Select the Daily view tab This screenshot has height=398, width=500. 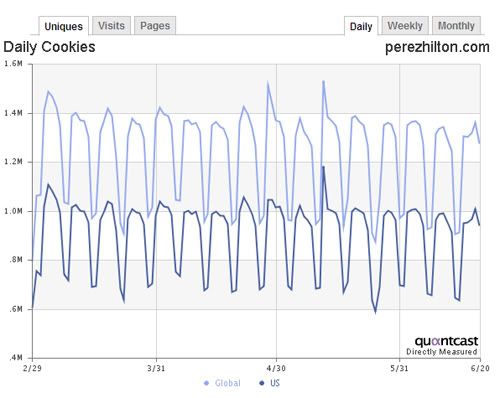[x=361, y=26]
